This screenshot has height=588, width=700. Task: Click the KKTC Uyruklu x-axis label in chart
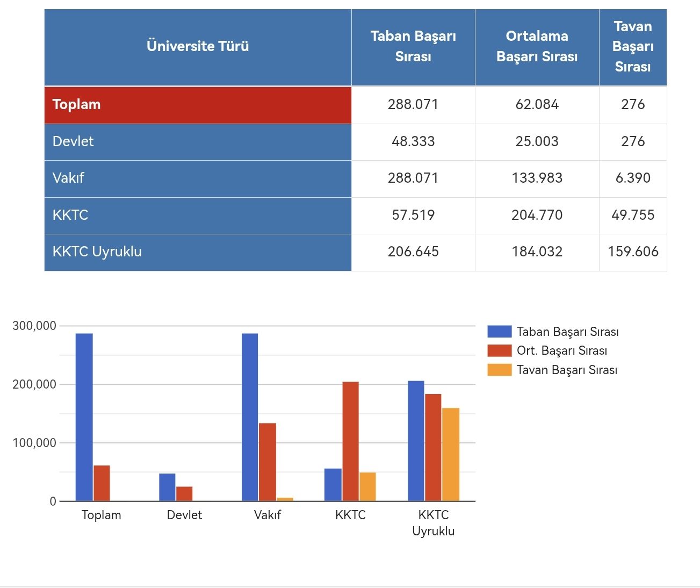coord(434,523)
